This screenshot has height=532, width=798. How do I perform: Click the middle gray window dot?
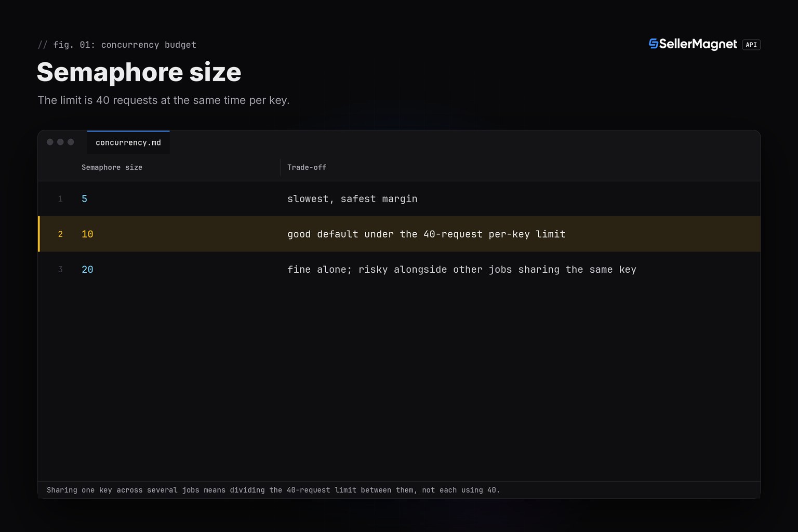pyautogui.click(x=60, y=142)
